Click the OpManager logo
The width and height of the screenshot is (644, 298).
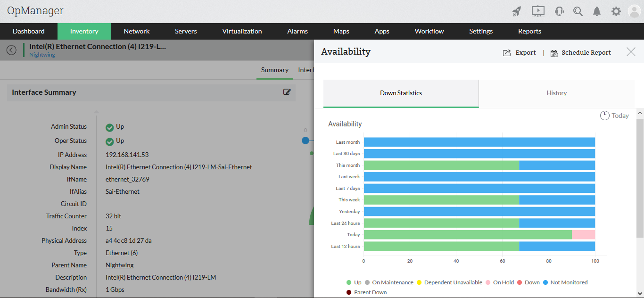[35, 10]
